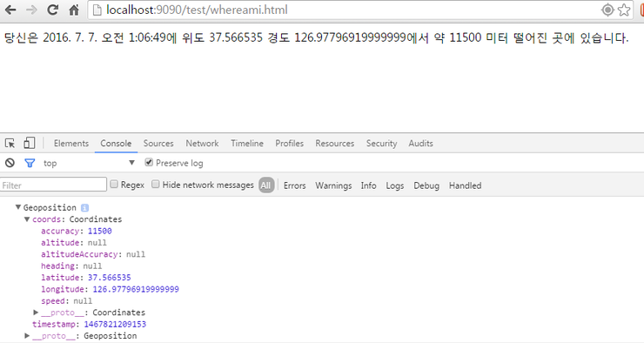Bookmark this page with the star icon
Screen dimensions: 644x343
[624, 10]
